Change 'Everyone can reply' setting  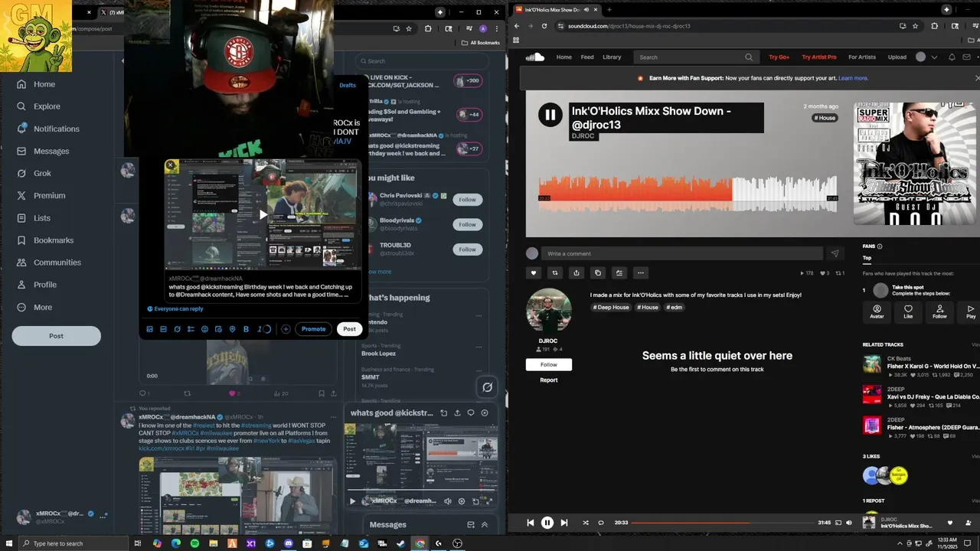(175, 309)
